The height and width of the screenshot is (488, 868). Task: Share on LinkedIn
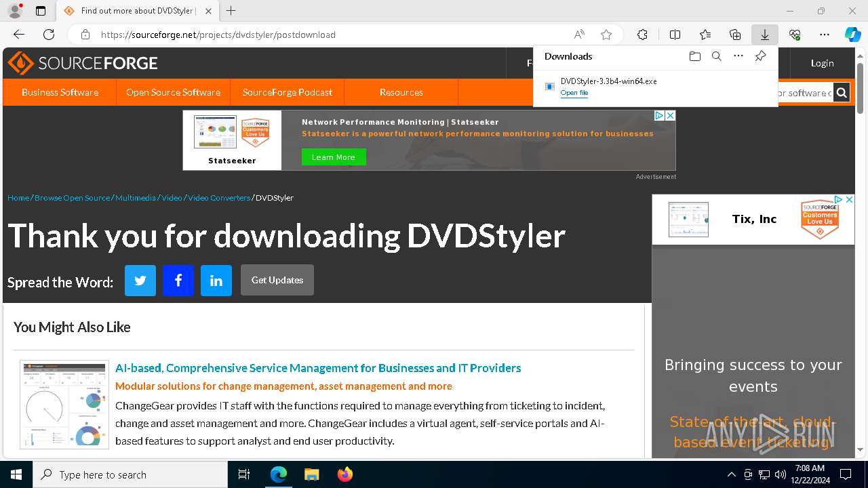(x=216, y=281)
